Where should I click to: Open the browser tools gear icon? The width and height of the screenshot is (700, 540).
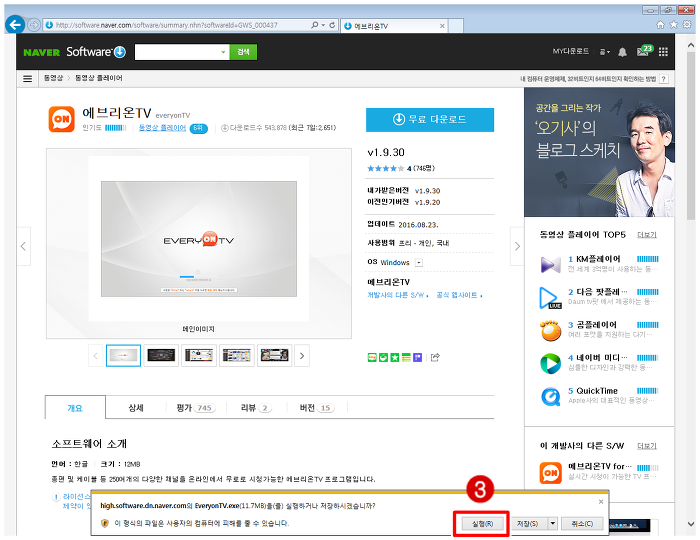(687, 25)
